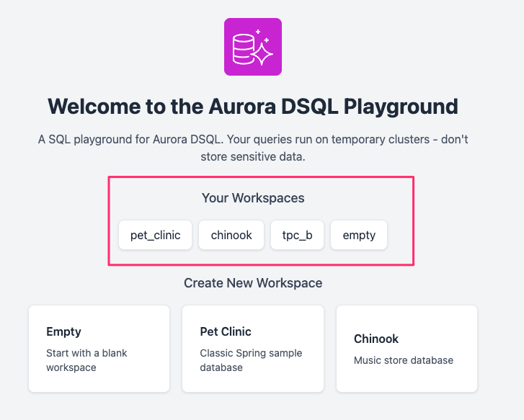This screenshot has height=420, width=524.
Task: Create a Chinook music store workspace
Action: coord(407,349)
